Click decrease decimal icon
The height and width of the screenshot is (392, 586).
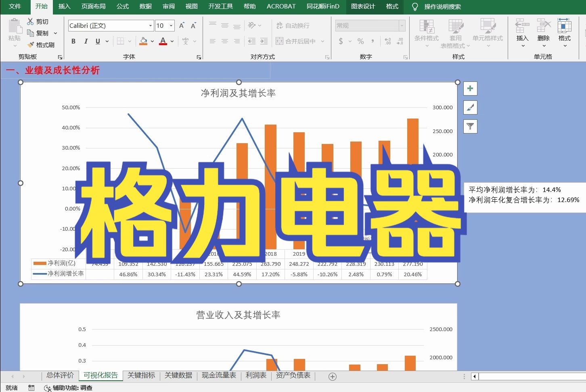pos(400,41)
